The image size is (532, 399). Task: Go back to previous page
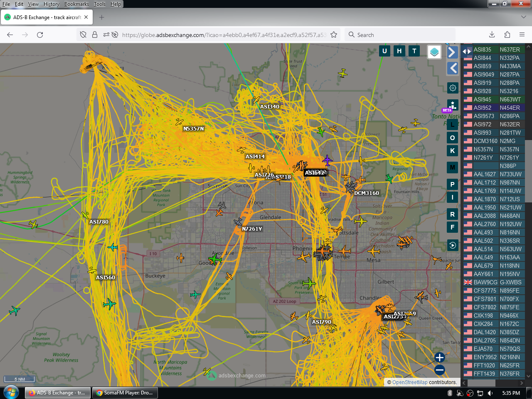click(x=10, y=35)
